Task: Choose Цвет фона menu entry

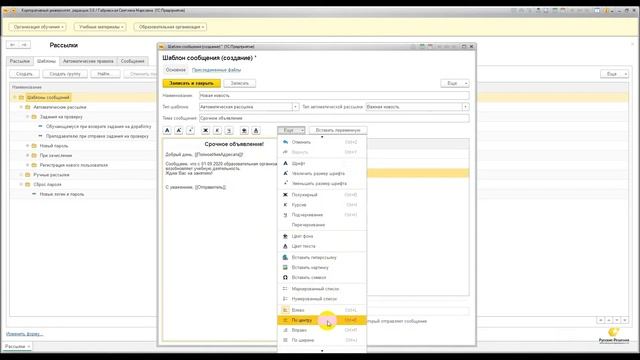Action: click(322, 236)
